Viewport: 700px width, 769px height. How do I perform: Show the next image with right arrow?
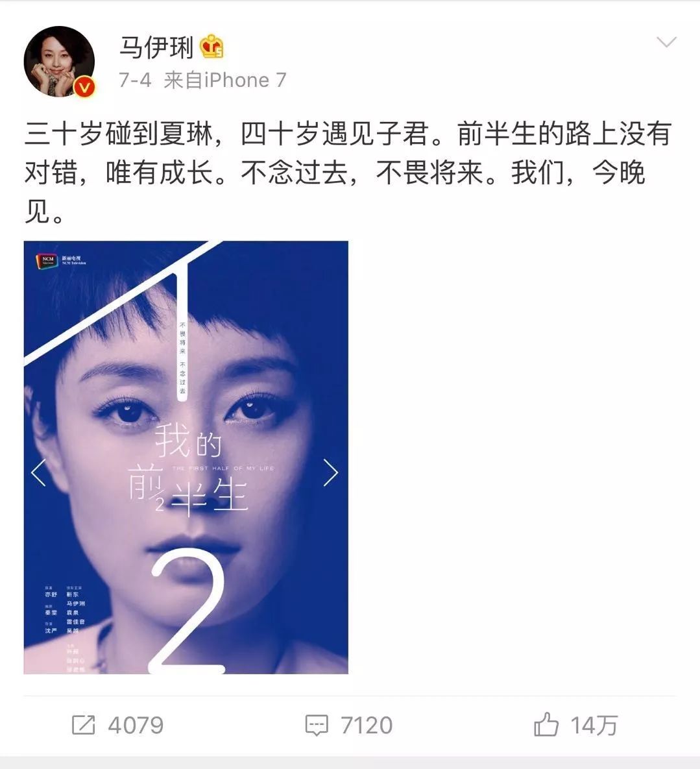tap(331, 472)
